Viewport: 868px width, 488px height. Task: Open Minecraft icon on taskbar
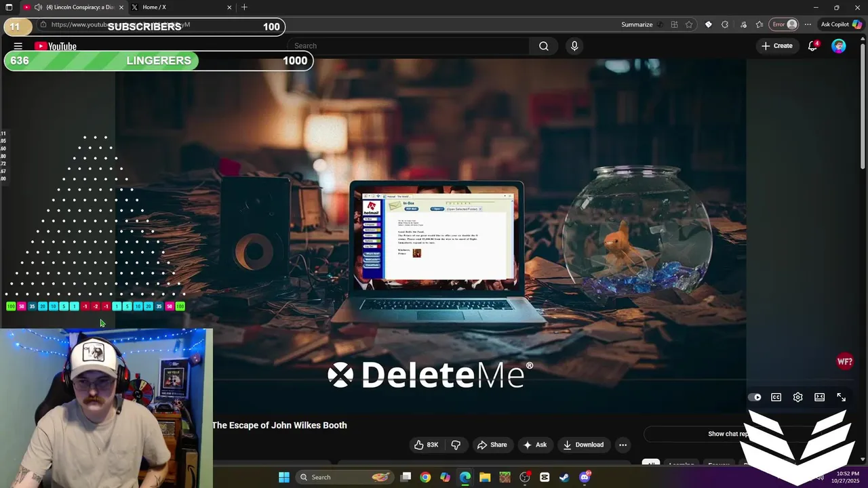505,477
